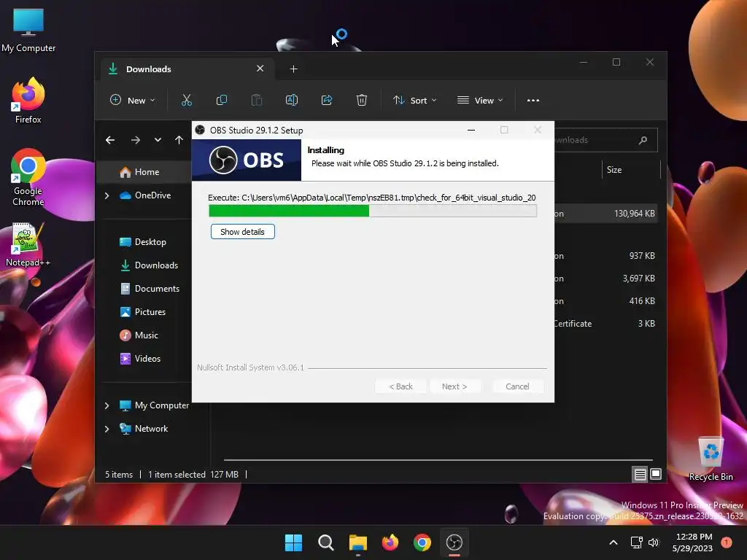747x560 pixels.
Task: Go forward using the File Explorer forward arrow
Action: click(135, 140)
